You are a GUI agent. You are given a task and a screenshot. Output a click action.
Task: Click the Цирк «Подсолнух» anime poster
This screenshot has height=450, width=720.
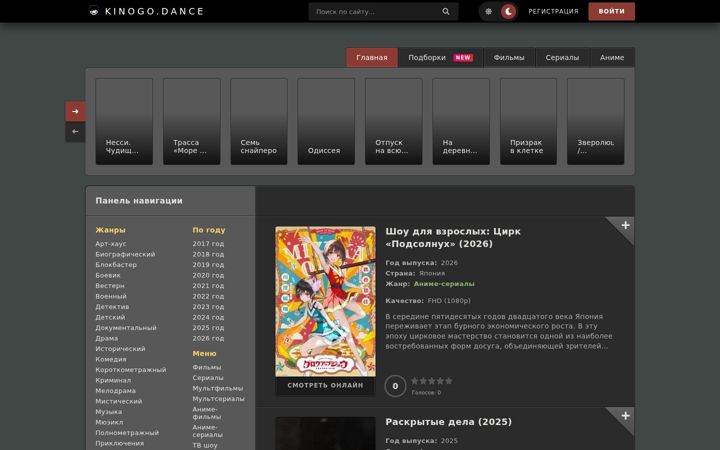click(x=325, y=301)
